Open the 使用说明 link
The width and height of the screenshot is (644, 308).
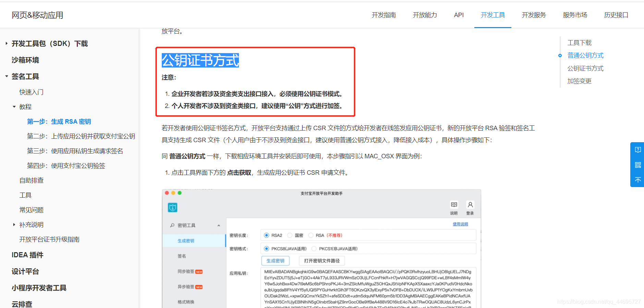click(460, 224)
